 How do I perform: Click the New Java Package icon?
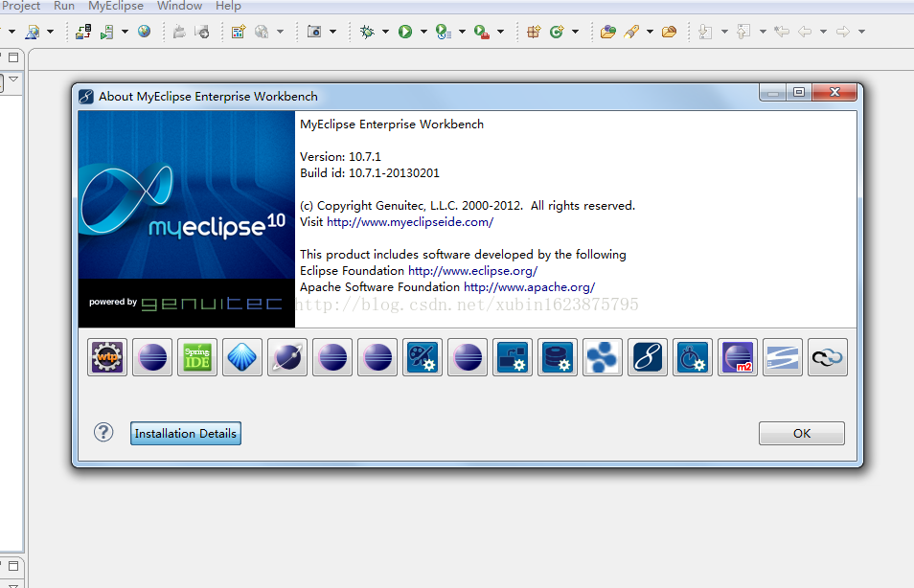point(534,32)
